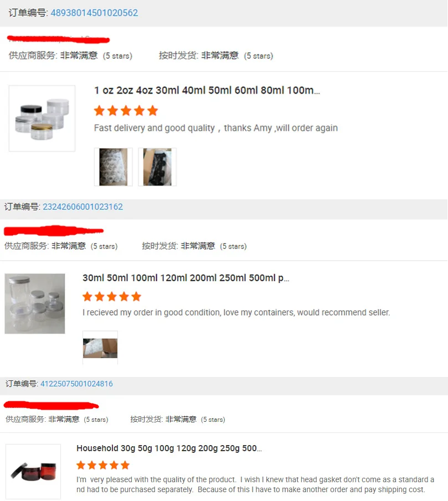448x501 pixels.
Task: Open product title starting with '1 oz 2oz 4oz'
Action: pyautogui.click(x=207, y=90)
